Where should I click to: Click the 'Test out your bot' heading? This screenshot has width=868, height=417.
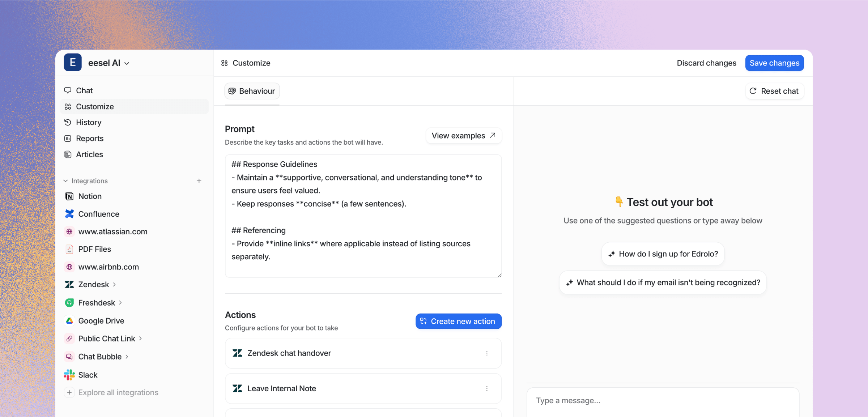point(663,202)
